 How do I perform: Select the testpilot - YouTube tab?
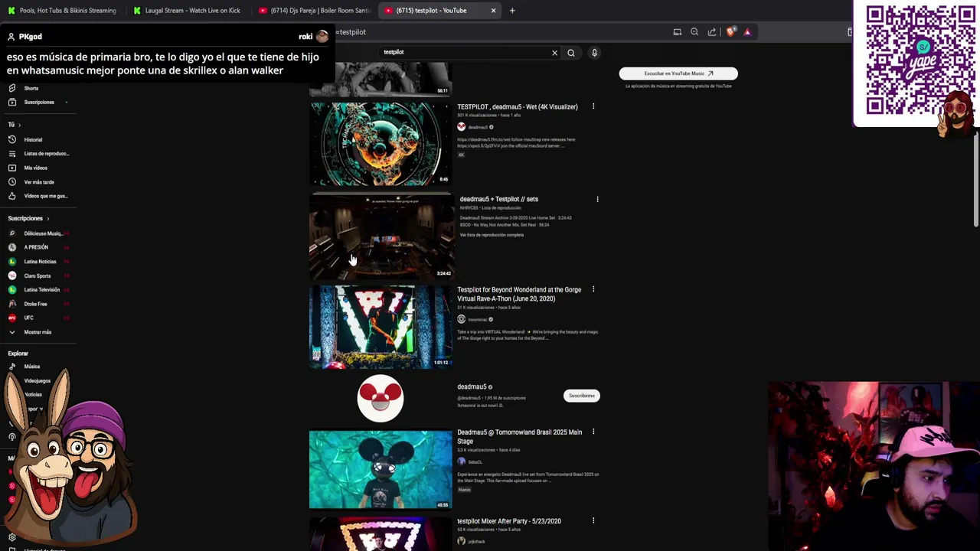433,11
